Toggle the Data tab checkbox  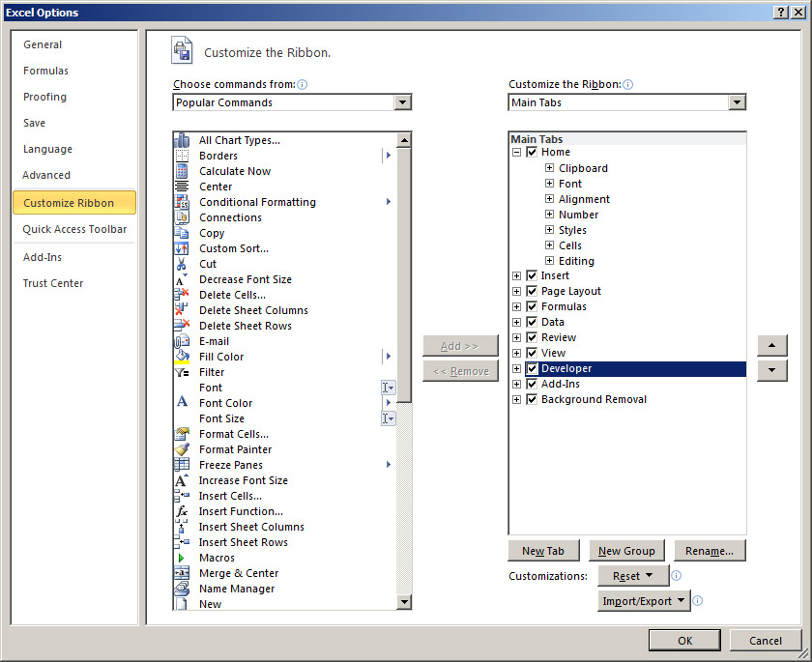coord(532,322)
